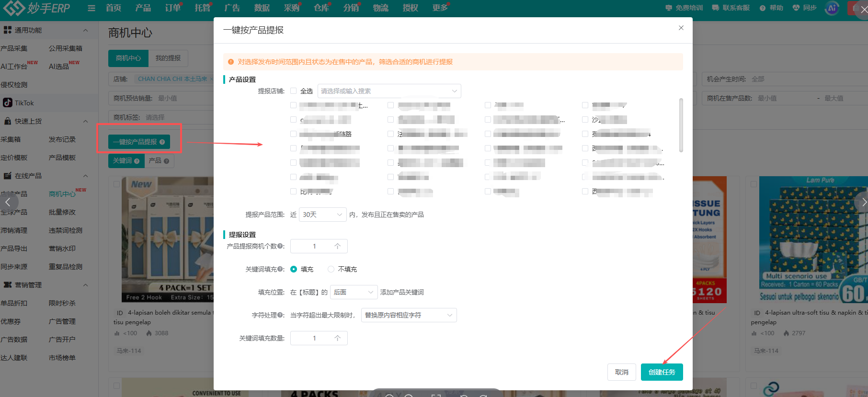Screen dimensions: 868x397
Task: Open the AI assistant round icon
Action: [x=832, y=8]
